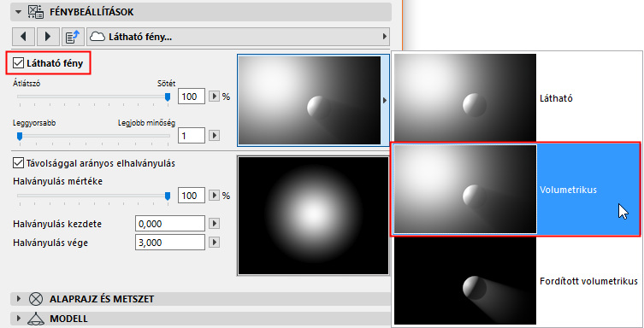Expand the MODELL section

(x=19, y=318)
